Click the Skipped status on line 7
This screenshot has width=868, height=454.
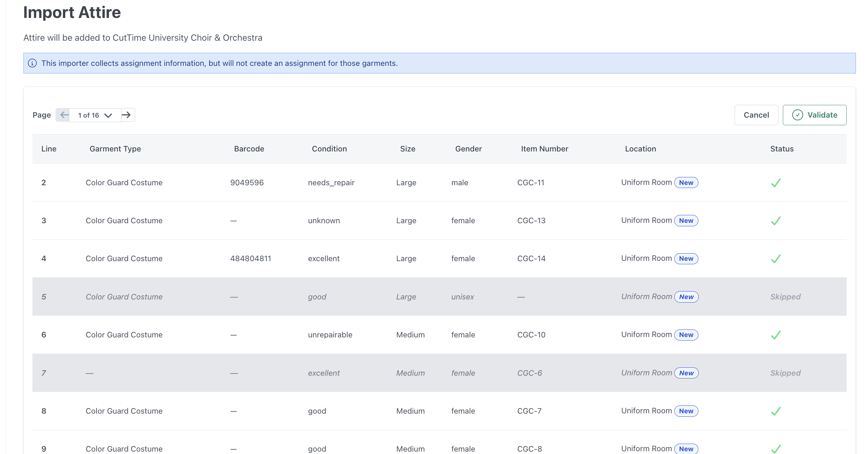pyautogui.click(x=785, y=373)
